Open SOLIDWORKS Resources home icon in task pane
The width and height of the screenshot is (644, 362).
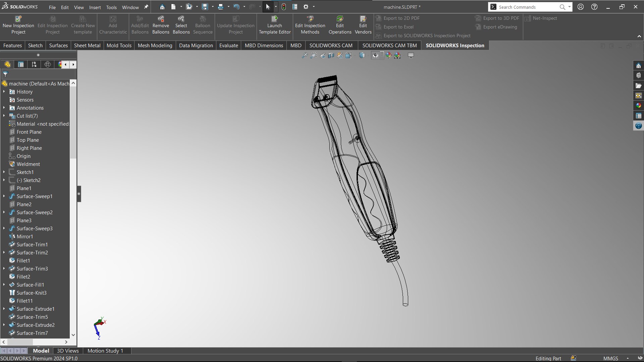coord(639,66)
